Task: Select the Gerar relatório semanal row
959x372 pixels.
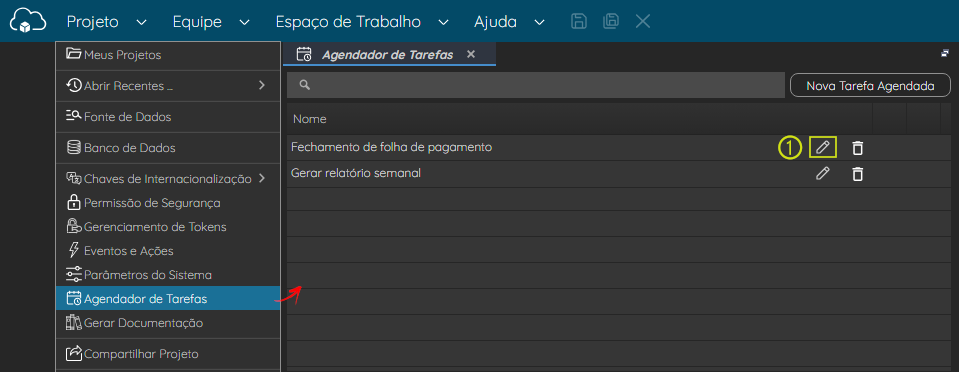Action: [619, 174]
